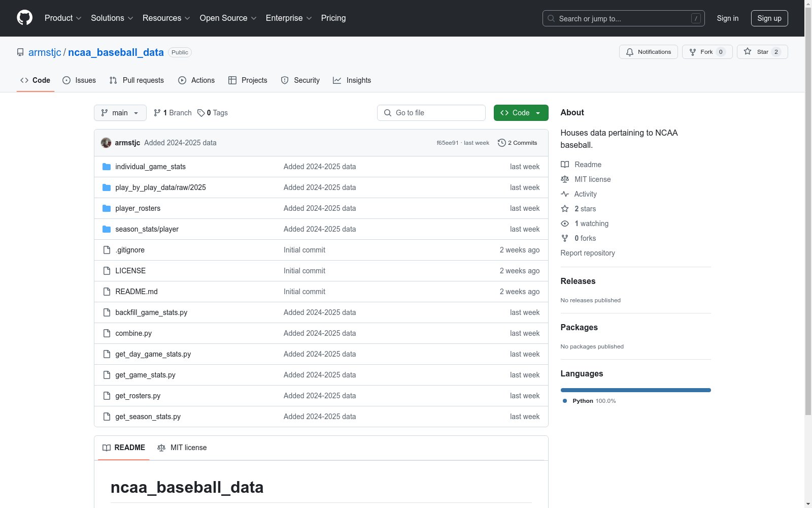812x508 pixels.
Task: Click the Sign in link
Action: (727, 18)
